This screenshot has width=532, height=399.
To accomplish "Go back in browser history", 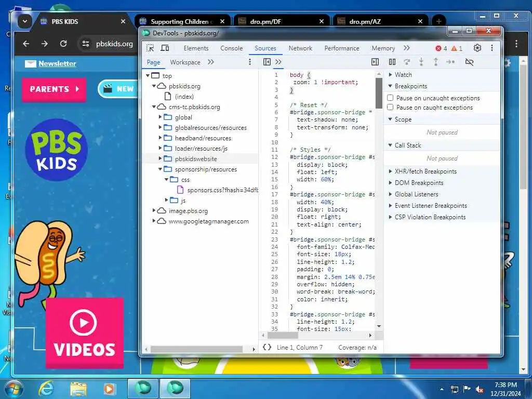I will click(x=26, y=44).
